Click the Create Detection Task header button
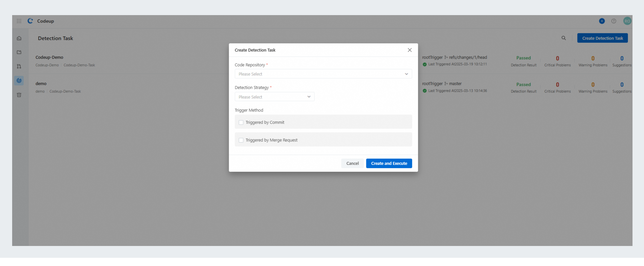This screenshot has width=644, height=266. (x=602, y=38)
